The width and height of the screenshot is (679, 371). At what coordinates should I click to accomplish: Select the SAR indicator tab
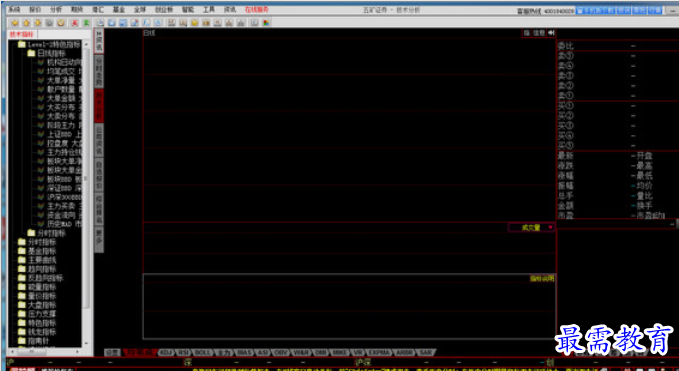426,353
